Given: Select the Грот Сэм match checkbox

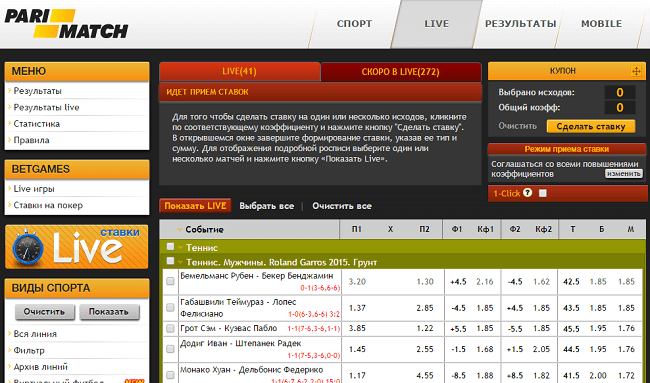Looking at the screenshot, I should 170,329.
